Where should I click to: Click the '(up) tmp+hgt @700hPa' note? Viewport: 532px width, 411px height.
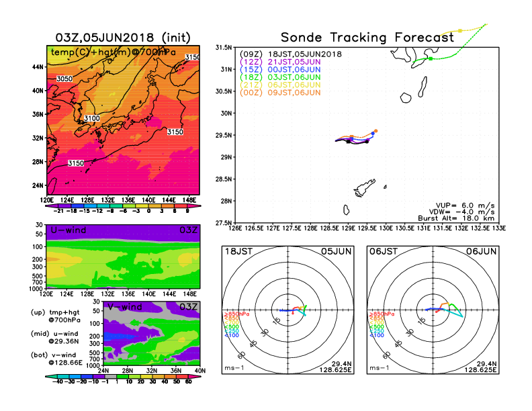point(56,316)
